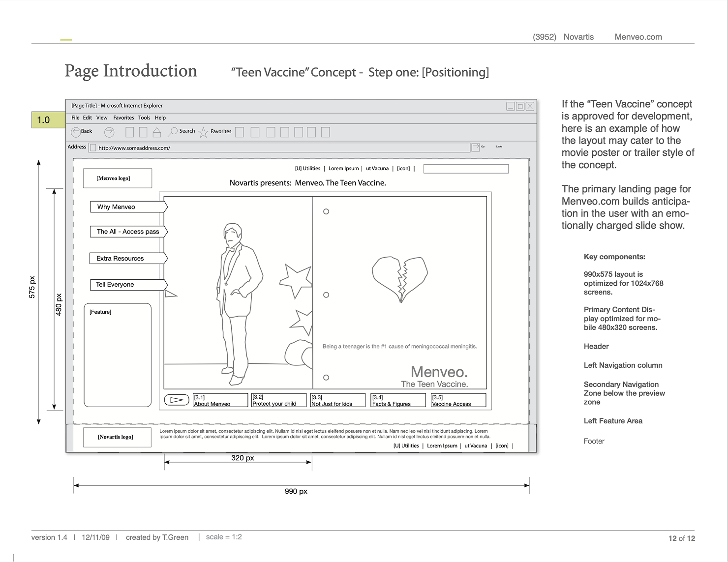Click the Home icon in browser toolbar
This screenshot has width=728, height=562.
click(x=157, y=132)
